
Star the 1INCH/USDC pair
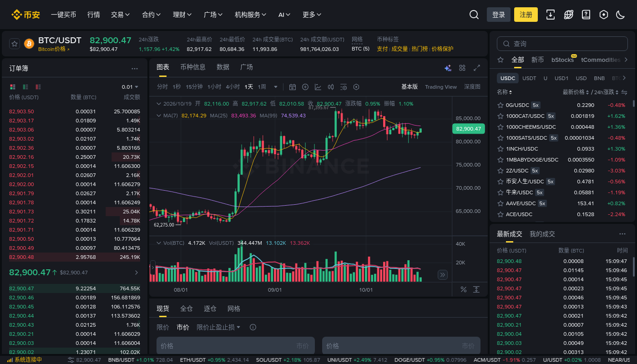point(500,149)
